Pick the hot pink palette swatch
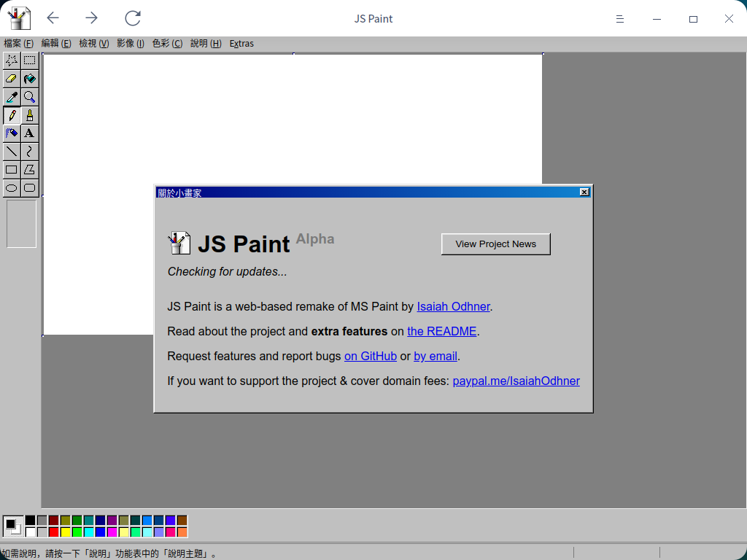This screenshot has height=560, width=747. pyautogui.click(x=171, y=532)
